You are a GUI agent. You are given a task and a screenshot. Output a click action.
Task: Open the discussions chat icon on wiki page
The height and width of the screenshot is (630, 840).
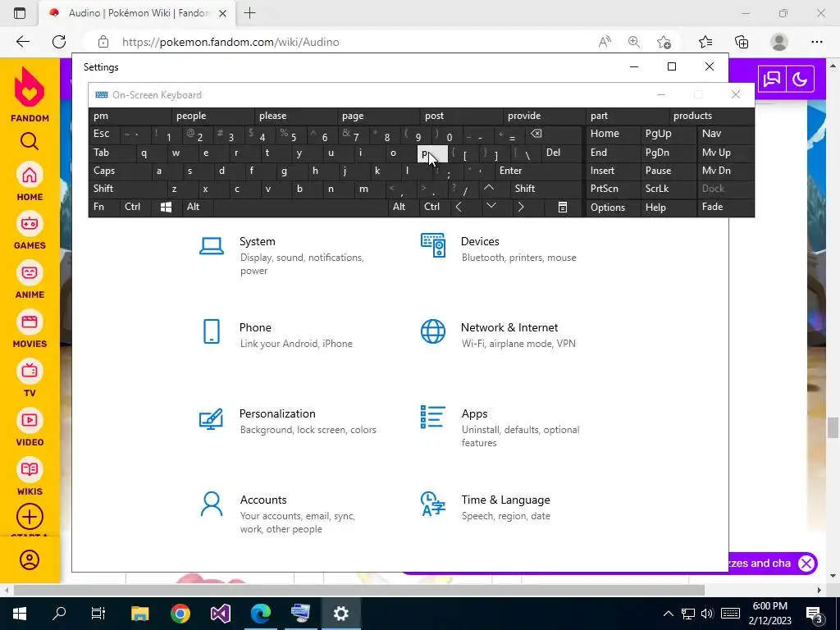[x=772, y=80]
